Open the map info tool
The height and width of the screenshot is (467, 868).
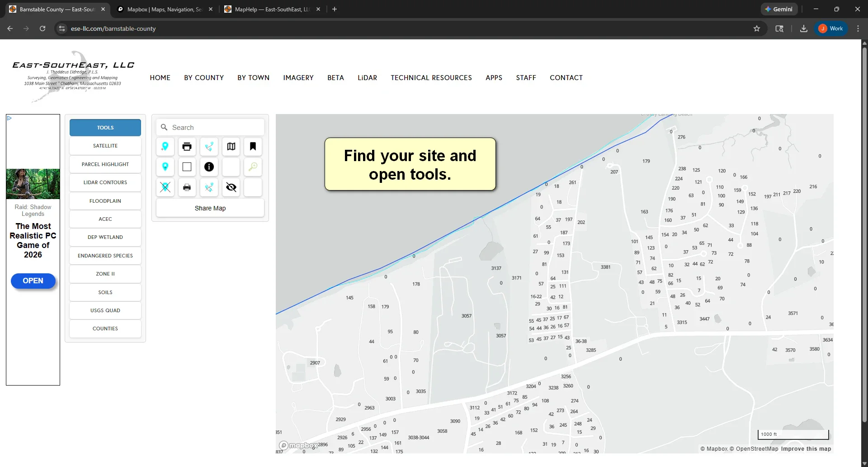[209, 167]
